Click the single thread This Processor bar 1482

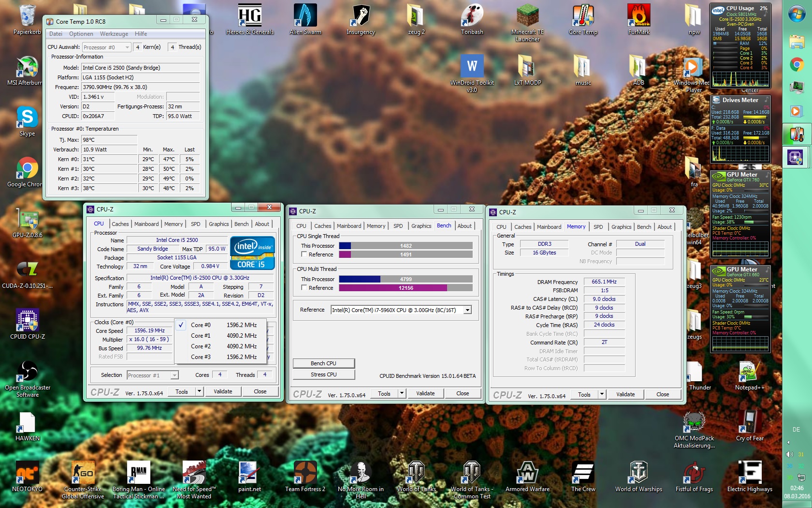(406, 246)
